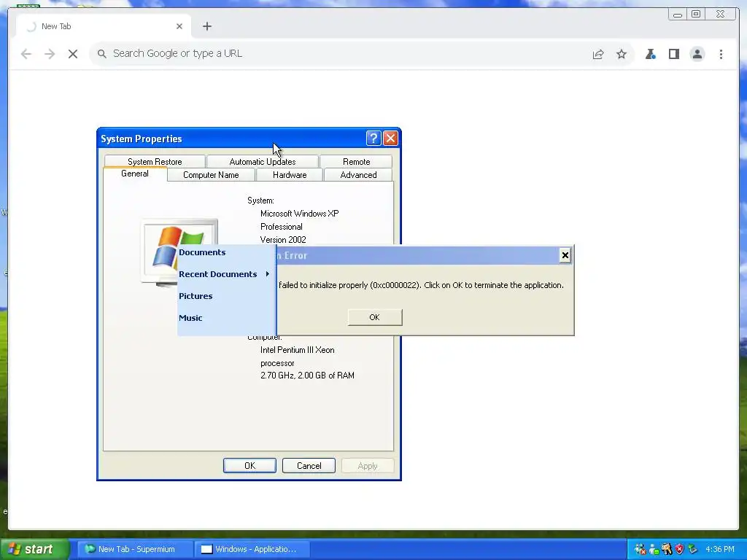
Task: Bookmark this tab with the star icon
Action: [x=622, y=54]
